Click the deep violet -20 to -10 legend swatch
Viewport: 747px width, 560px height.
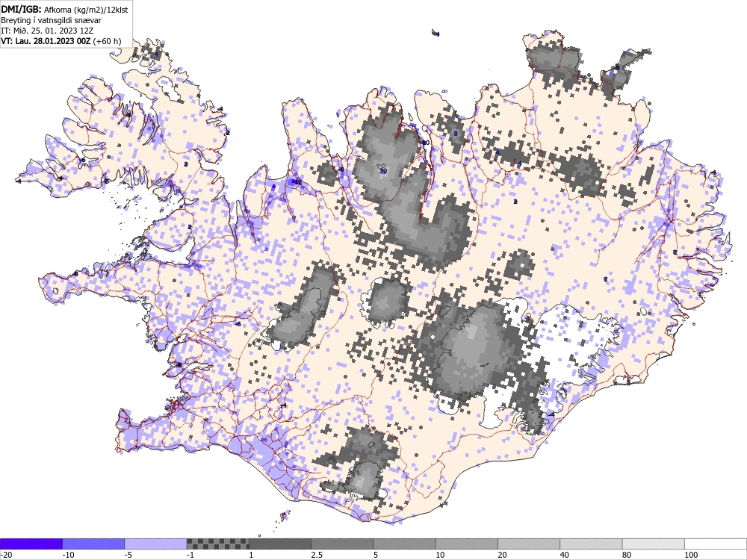pos(31,544)
